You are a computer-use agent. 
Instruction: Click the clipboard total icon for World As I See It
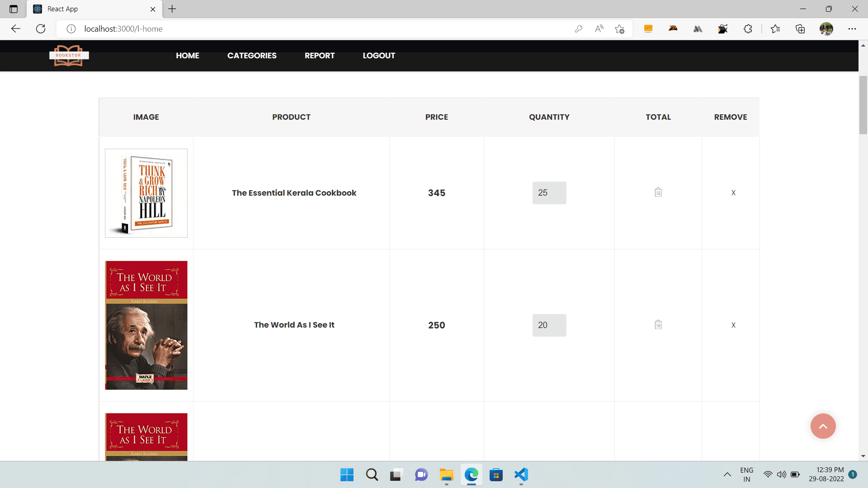click(658, 325)
